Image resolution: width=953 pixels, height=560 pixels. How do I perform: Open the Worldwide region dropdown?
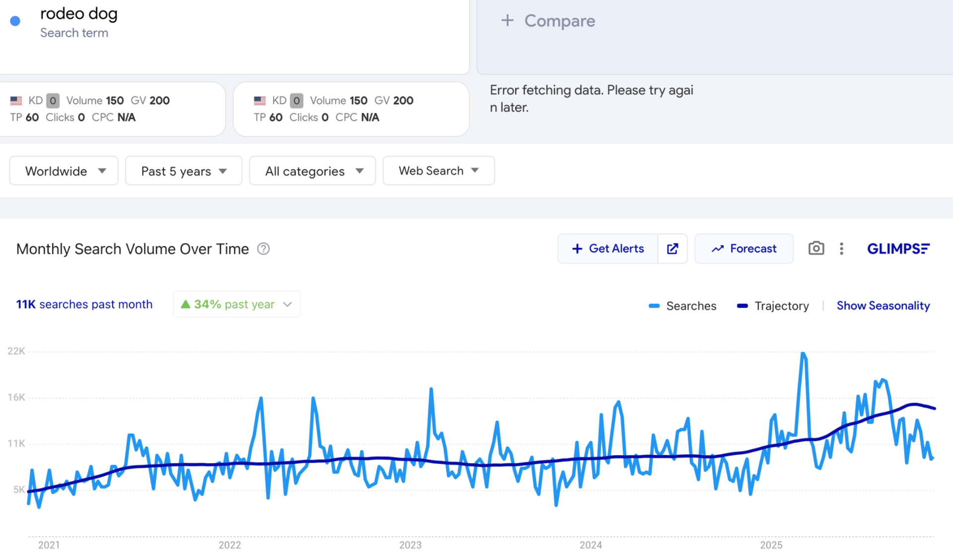pyautogui.click(x=64, y=171)
